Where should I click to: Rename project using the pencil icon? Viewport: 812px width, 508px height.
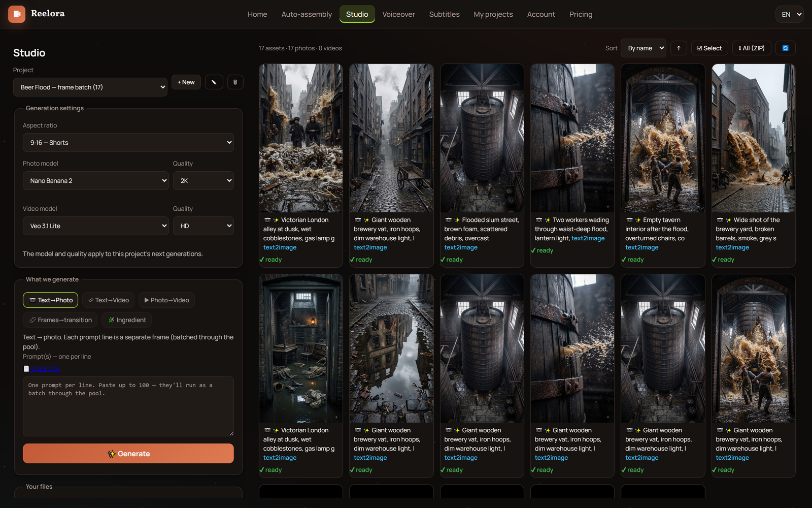214,82
